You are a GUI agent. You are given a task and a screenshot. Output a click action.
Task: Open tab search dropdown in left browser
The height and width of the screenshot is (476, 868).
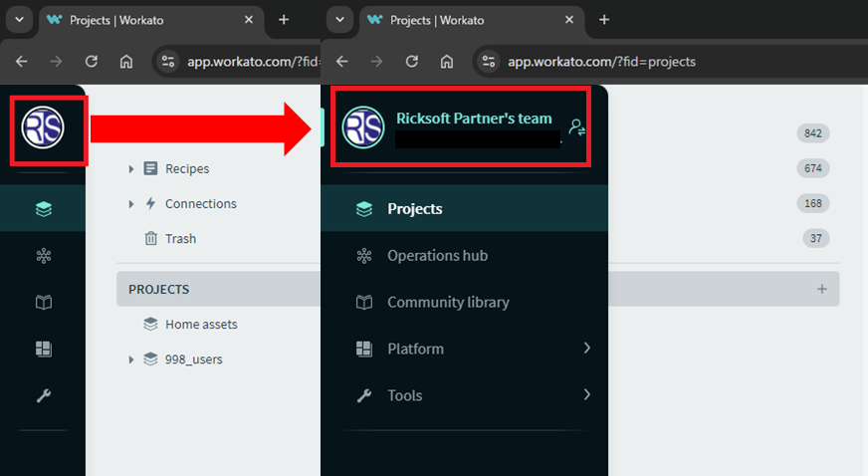(19, 20)
